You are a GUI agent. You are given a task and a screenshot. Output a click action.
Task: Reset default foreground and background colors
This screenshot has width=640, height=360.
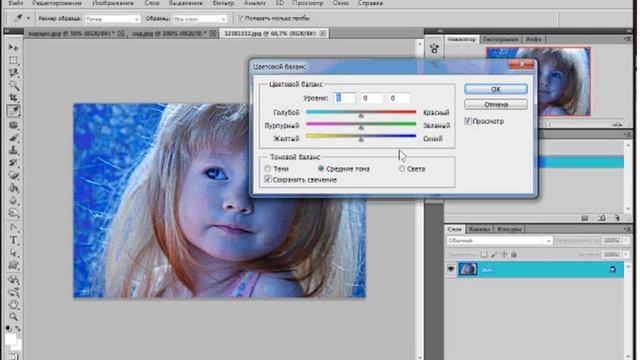(8, 328)
